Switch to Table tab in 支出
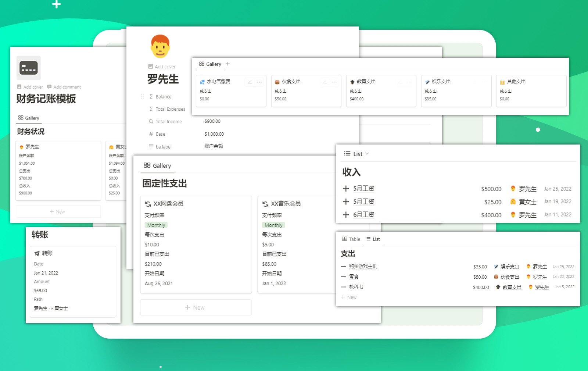Screen dimensions: 588x371 [x=351, y=239]
